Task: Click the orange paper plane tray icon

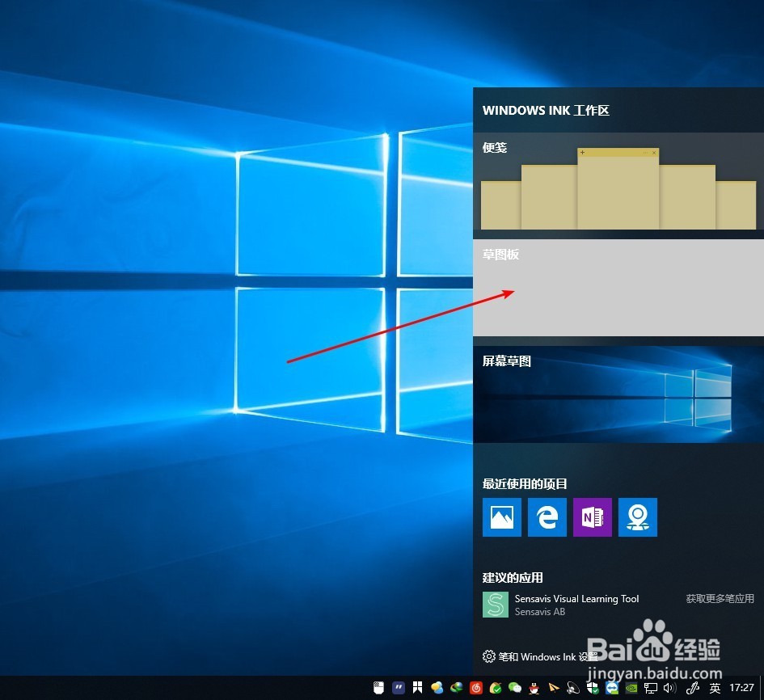Action: click(x=554, y=688)
